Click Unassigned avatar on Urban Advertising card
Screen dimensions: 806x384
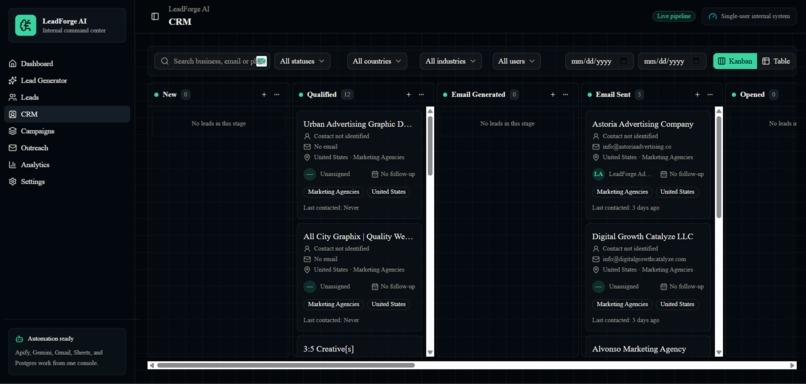click(309, 174)
